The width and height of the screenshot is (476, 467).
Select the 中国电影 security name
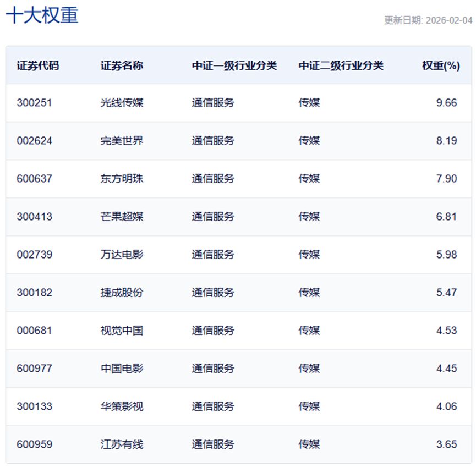[x=122, y=369]
